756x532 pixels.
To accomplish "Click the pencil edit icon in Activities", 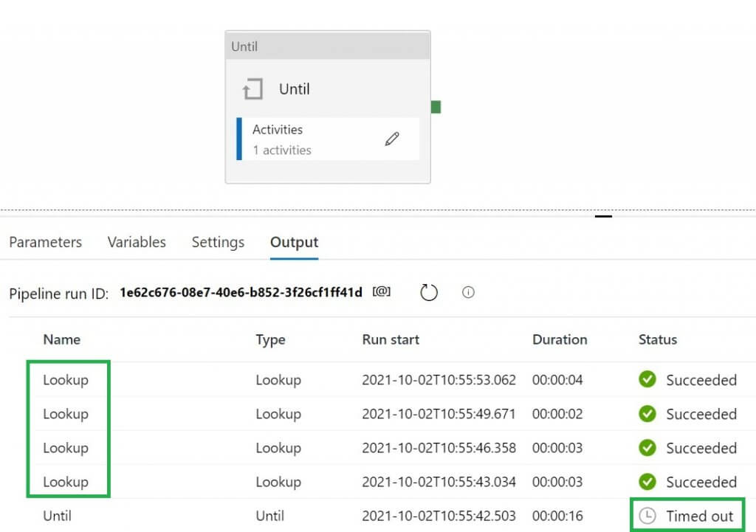I will (x=392, y=139).
